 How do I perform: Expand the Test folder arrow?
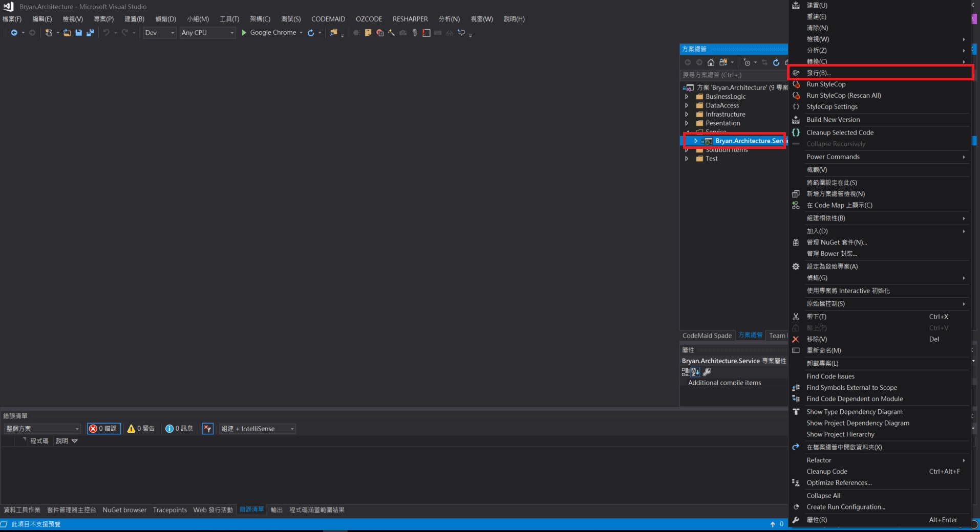687,159
